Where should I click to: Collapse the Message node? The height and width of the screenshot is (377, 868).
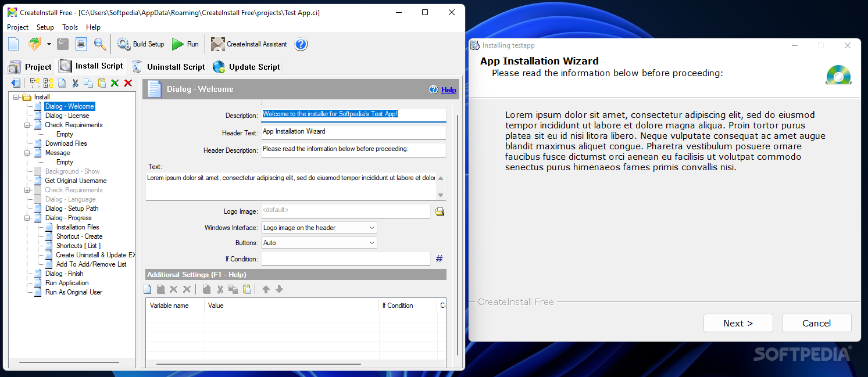click(x=27, y=153)
